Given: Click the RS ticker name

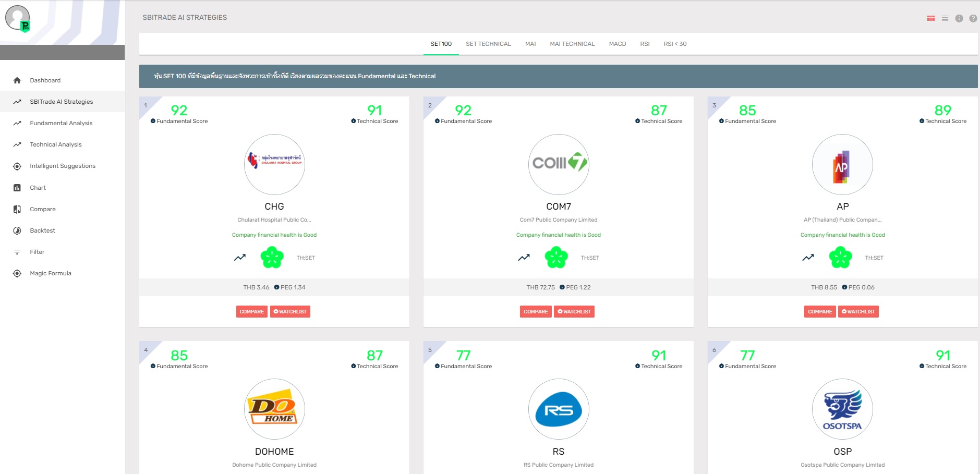Looking at the screenshot, I should point(559,452).
